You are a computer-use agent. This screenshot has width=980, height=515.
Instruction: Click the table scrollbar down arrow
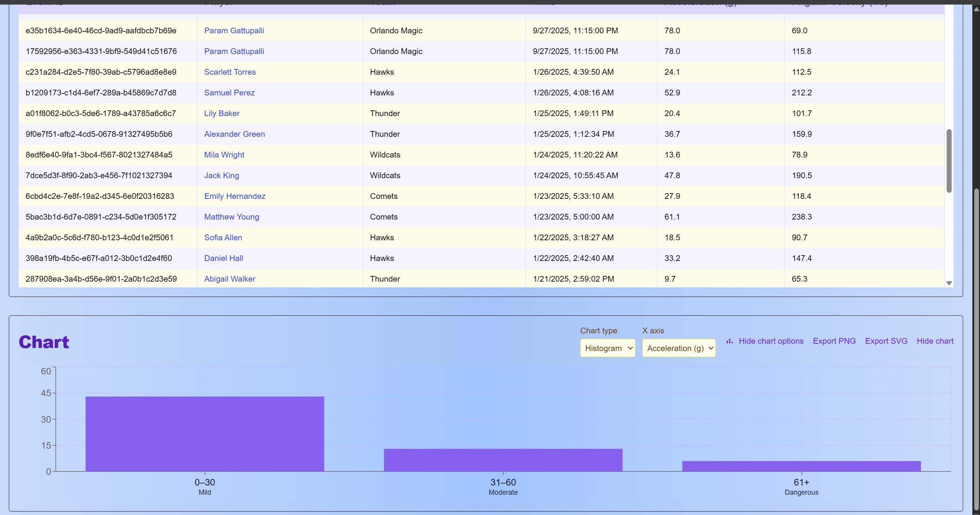pos(949,283)
